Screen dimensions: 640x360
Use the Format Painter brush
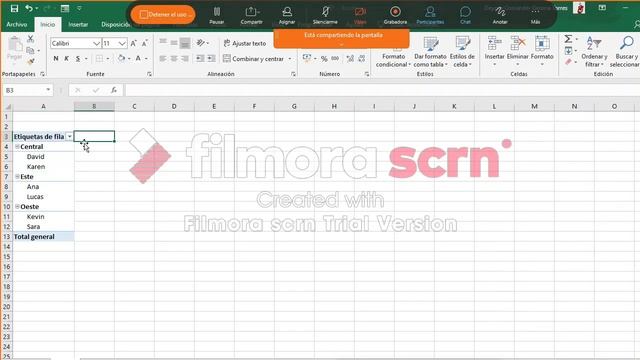point(31,62)
